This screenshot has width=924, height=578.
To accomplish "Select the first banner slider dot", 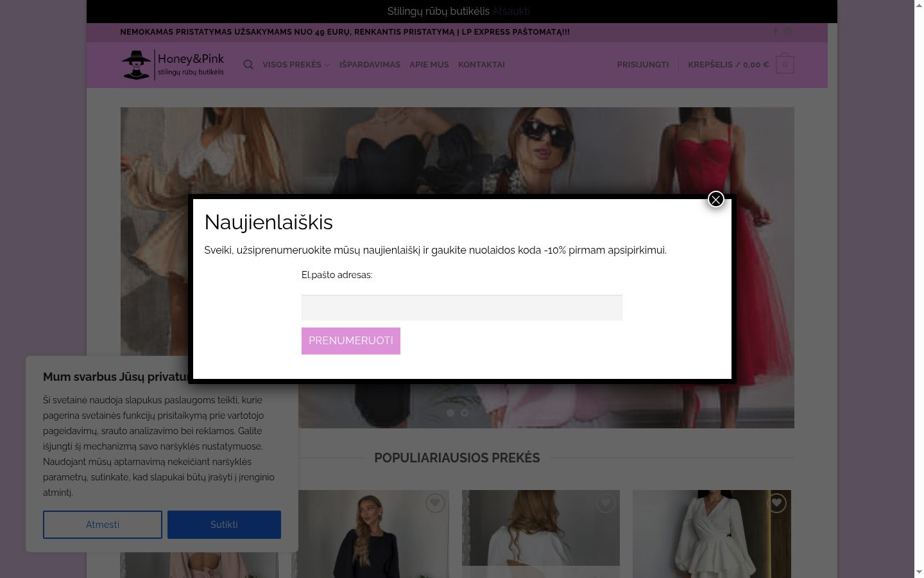I will (x=450, y=413).
